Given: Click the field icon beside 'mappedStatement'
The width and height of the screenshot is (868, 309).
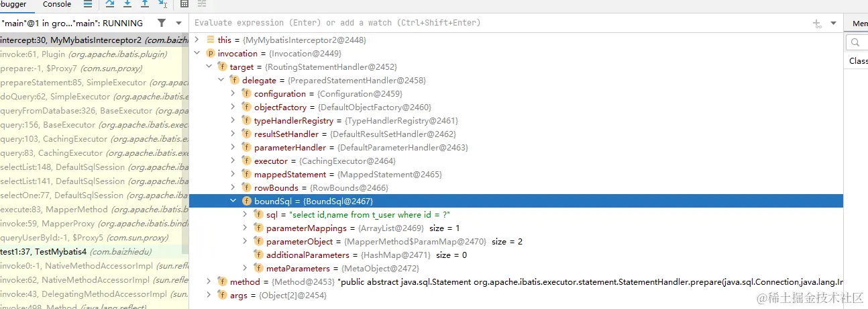Looking at the screenshot, I should (x=246, y=175).
